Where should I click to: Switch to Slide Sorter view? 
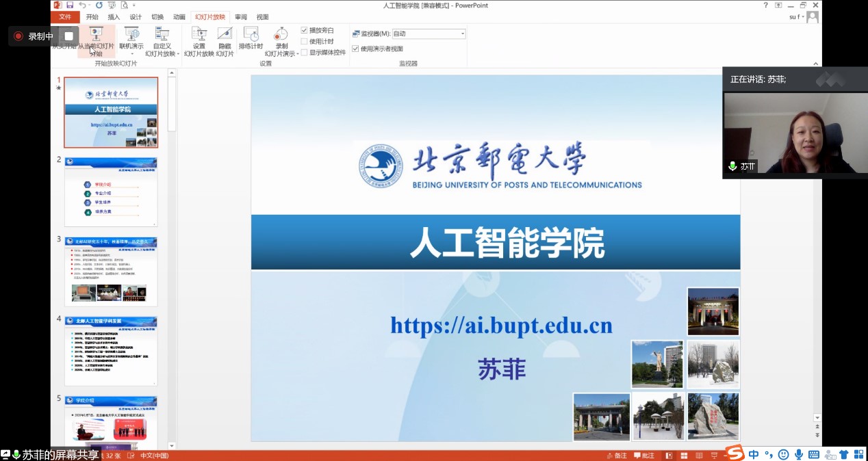click(684, 455)
